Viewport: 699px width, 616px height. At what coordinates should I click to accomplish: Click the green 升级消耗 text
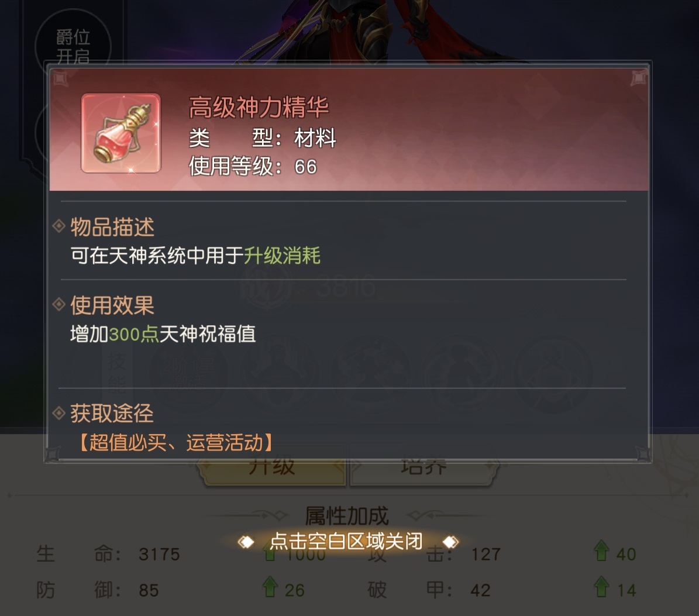click(282, 256)
